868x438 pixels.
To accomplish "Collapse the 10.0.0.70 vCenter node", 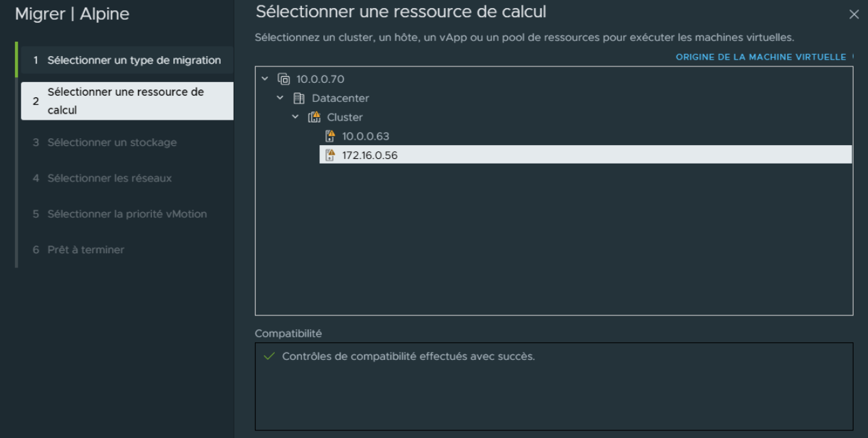I will (265, 79).
